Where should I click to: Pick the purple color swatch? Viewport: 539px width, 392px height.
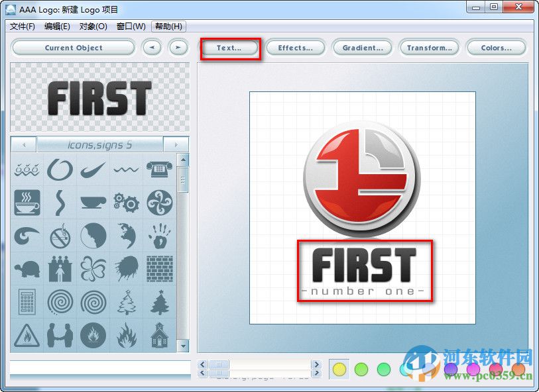coord(451,369)
